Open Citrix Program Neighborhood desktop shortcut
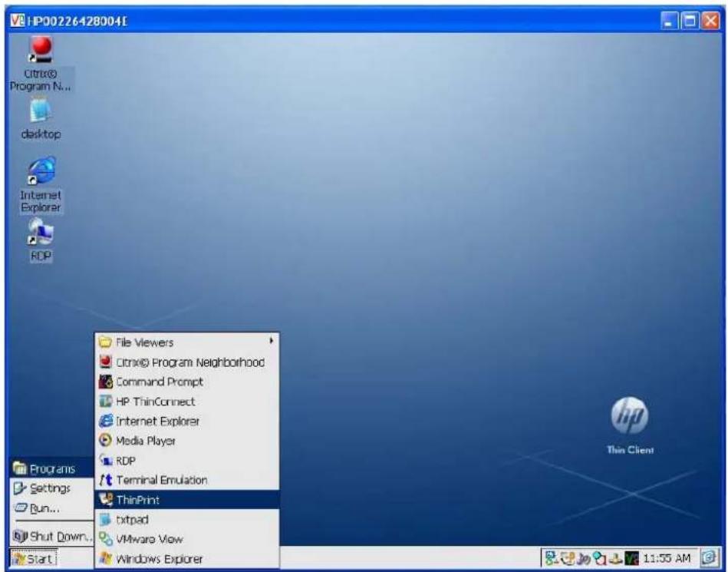Screen dimensions: 728x572 click(x=41, y=64)
